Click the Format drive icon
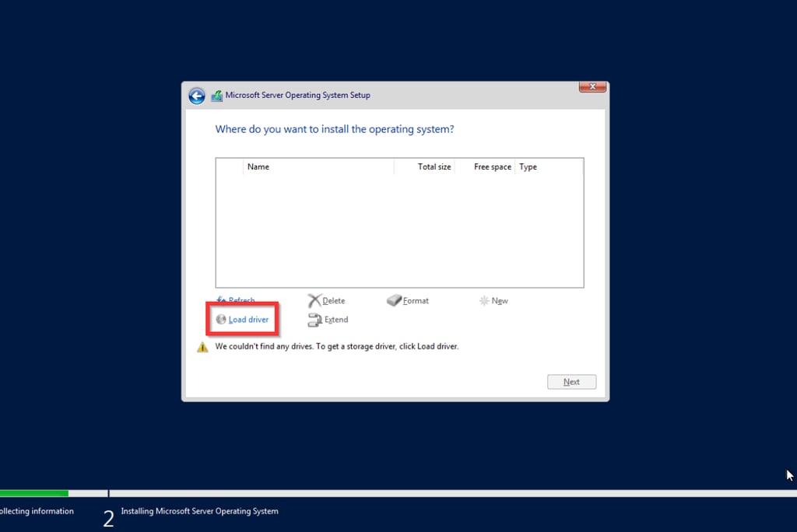This screenshot has width=797, height=532. pos(394,301)
